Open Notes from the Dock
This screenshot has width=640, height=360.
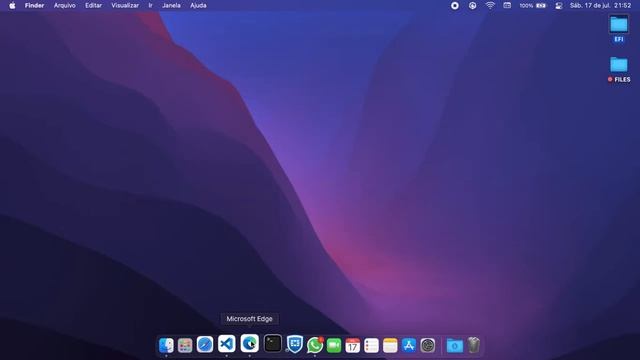click(x=390, y=346)
